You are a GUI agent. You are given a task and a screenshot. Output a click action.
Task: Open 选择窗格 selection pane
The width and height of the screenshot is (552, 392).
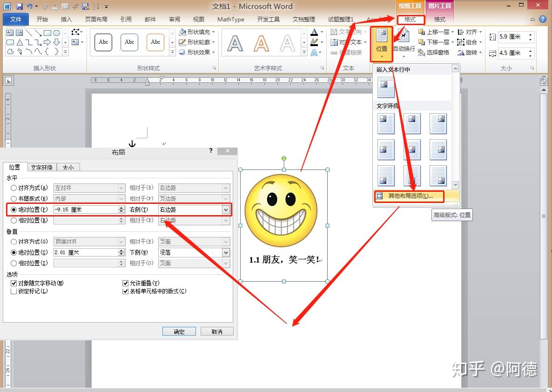(434, 53)
